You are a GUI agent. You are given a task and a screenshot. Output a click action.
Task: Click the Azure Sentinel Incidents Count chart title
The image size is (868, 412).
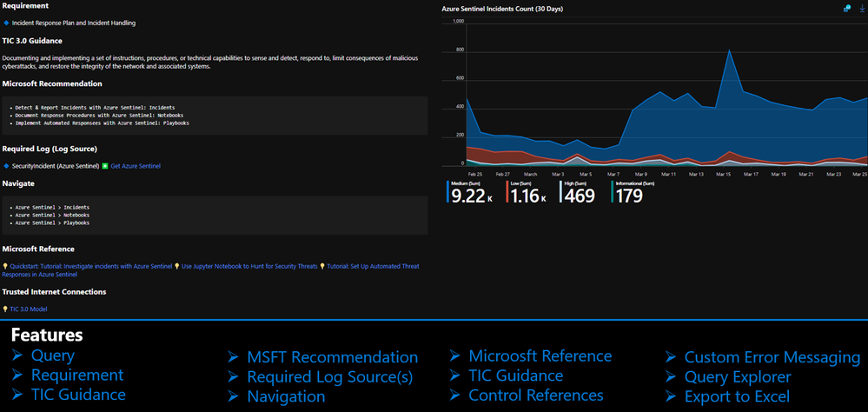(503, 9)
